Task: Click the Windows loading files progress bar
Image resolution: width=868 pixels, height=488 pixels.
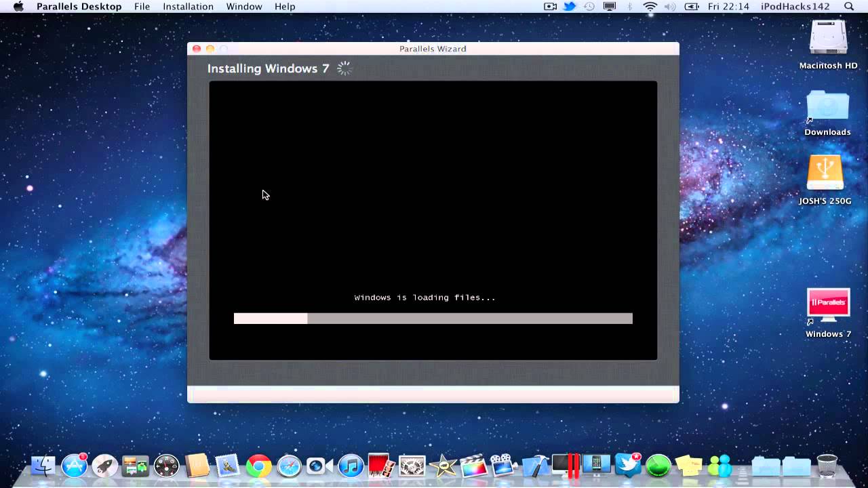Action: tap(433, 319)
